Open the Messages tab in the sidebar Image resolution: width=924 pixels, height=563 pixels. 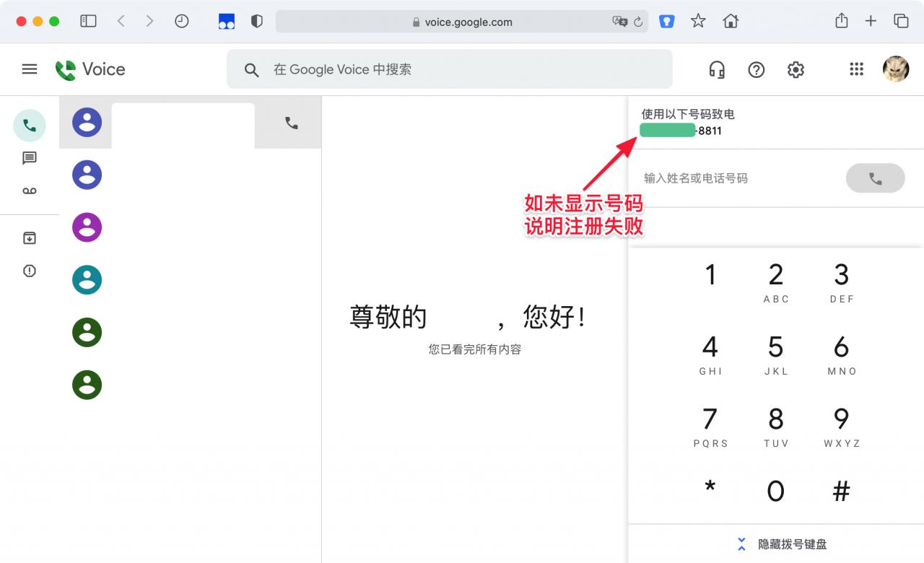coord(29,158)
